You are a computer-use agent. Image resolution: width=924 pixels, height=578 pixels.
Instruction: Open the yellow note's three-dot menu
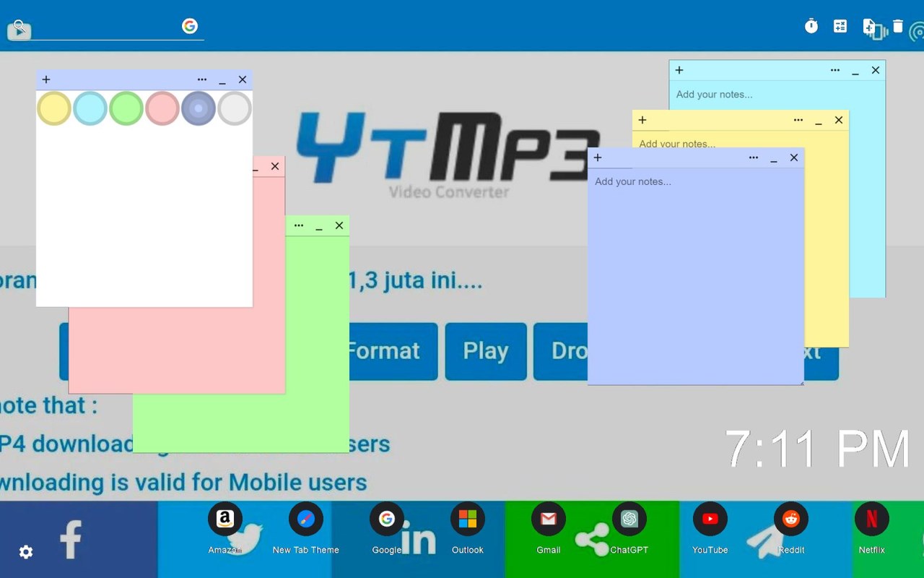click(798, 120)
